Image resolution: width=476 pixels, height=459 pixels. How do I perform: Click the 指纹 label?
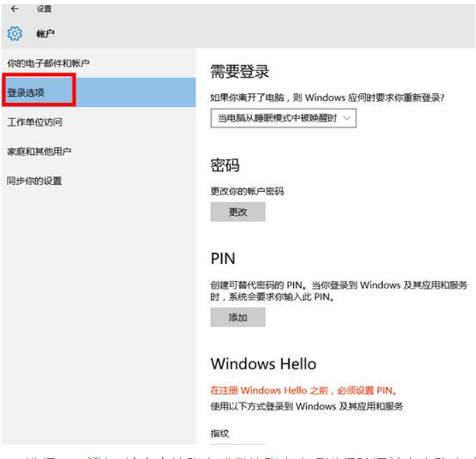(x=219, y=433)
